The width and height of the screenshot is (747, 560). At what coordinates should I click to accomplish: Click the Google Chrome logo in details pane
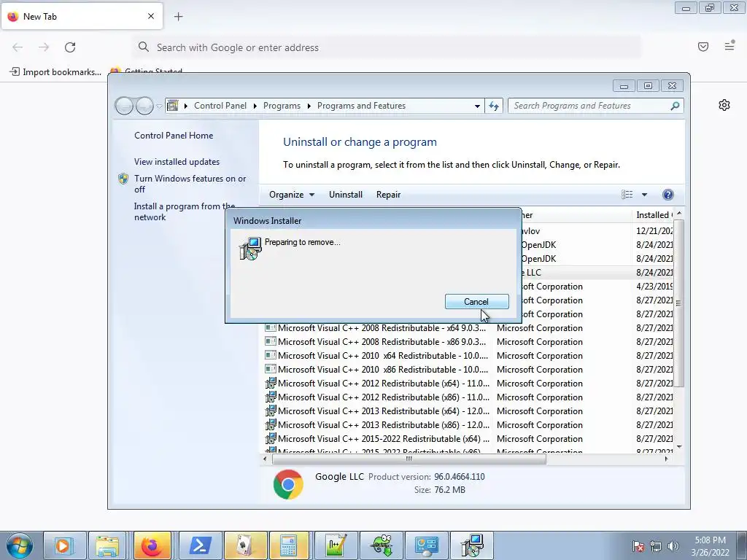click(288, 484)
